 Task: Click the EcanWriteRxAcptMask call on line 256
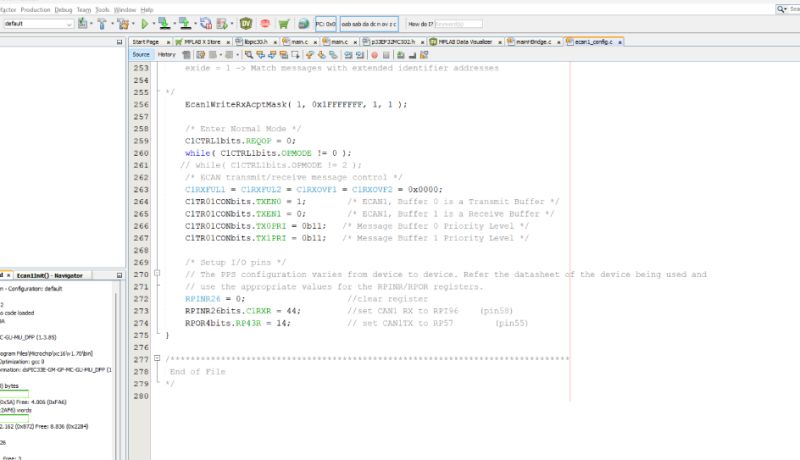pos(296,105)
